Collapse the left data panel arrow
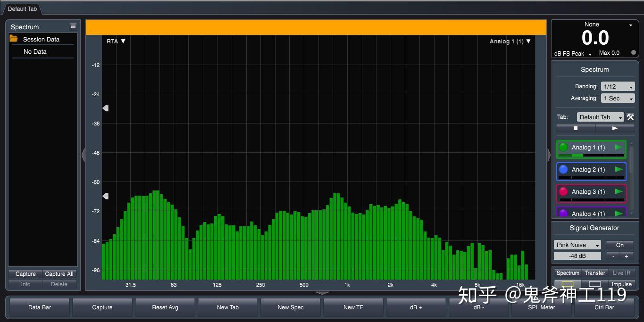Viewport: 644px width, 322px height. click(83, 155)
